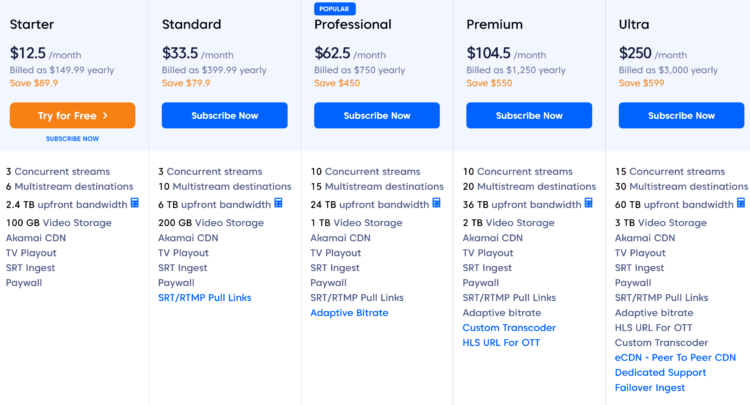
Task: Subscribe to the Standard plan
Action: click(x=224, y=115)
